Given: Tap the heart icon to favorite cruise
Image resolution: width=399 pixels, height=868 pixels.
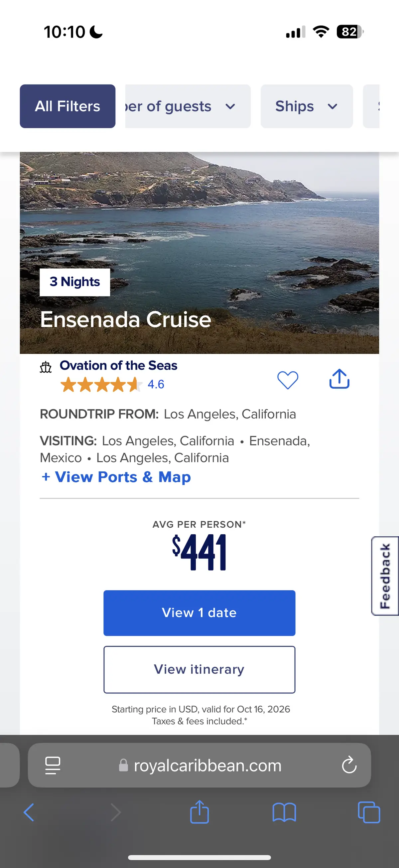Looking at the screenshot, I should [288, 380].
